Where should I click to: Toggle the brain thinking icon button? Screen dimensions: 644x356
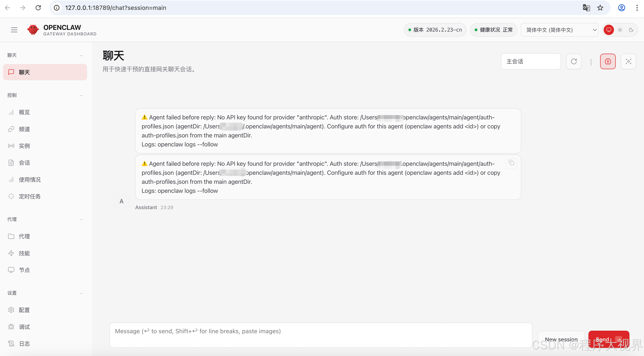coord(608,61)
